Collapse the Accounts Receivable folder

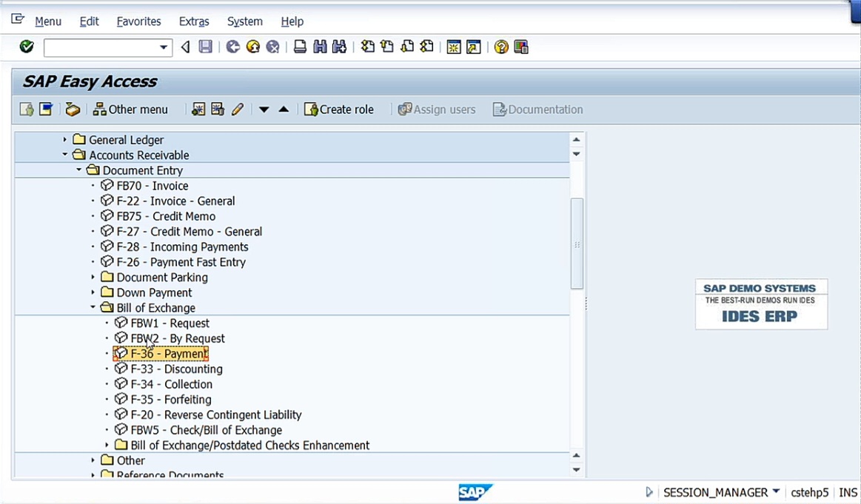[65, 155]
